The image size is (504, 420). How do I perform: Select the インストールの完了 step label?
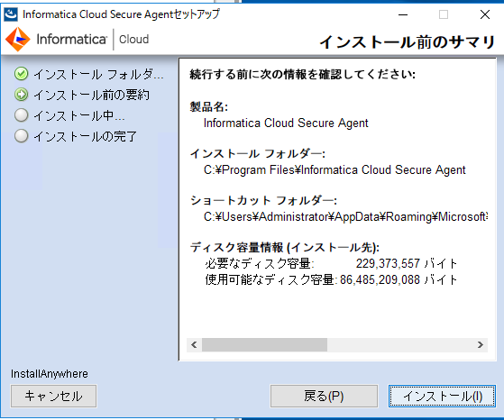coord(85,136)
